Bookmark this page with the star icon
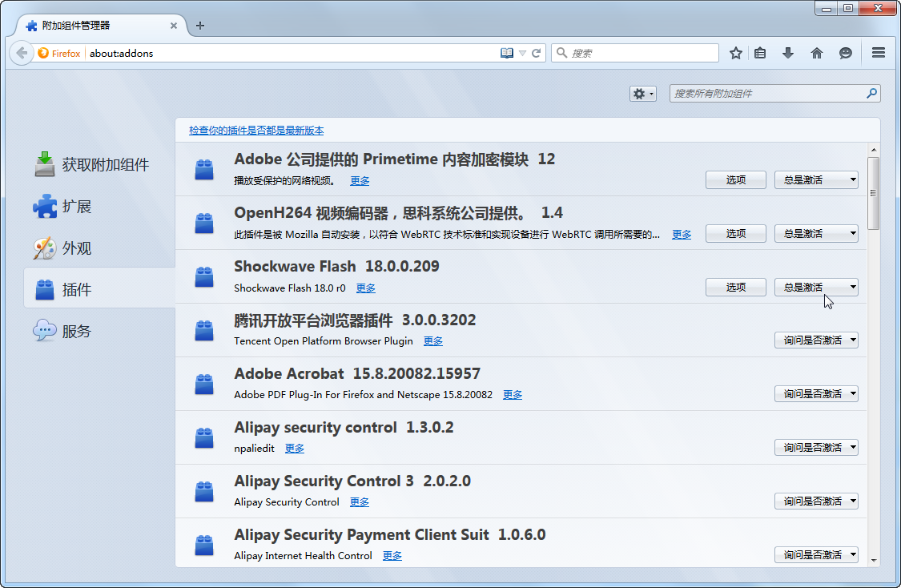 [735, 53]
